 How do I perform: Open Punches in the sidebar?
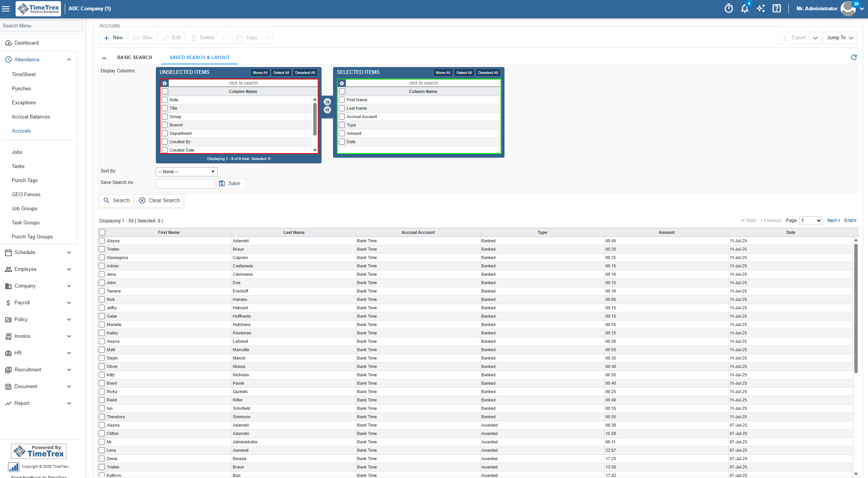(21, 88)
